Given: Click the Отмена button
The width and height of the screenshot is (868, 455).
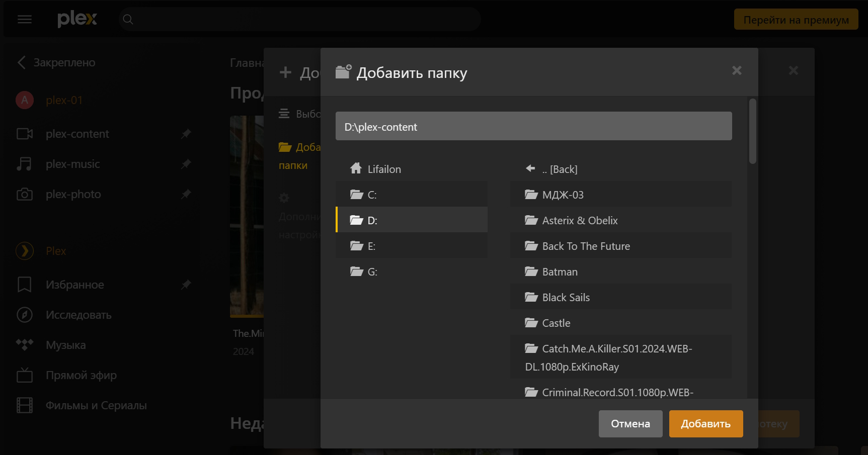Looking at the screenshot, I should tap(630, 424).
